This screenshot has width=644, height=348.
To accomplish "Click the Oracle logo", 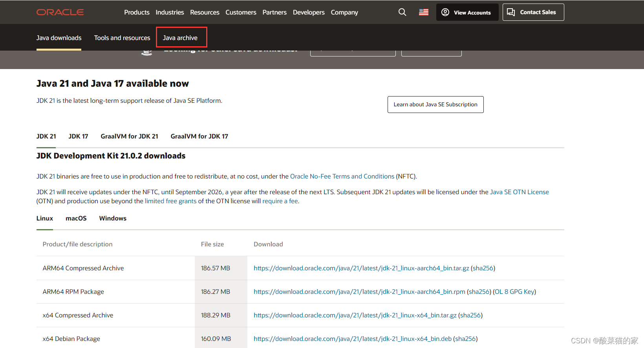I will (x=60, y=12).
